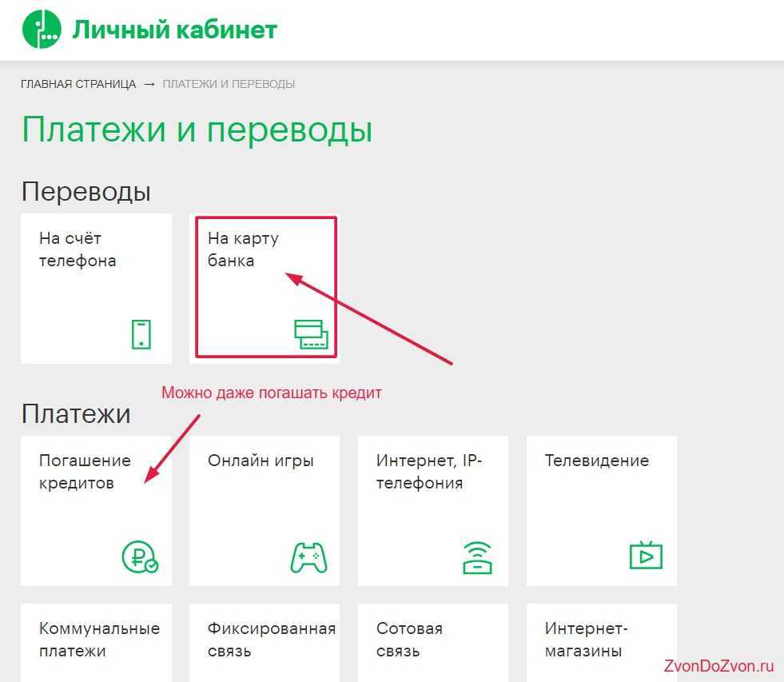Viewport: 784px width, 682px height.
Task: Open the Сотовая связь tile
Action: [x=432, y=641]
